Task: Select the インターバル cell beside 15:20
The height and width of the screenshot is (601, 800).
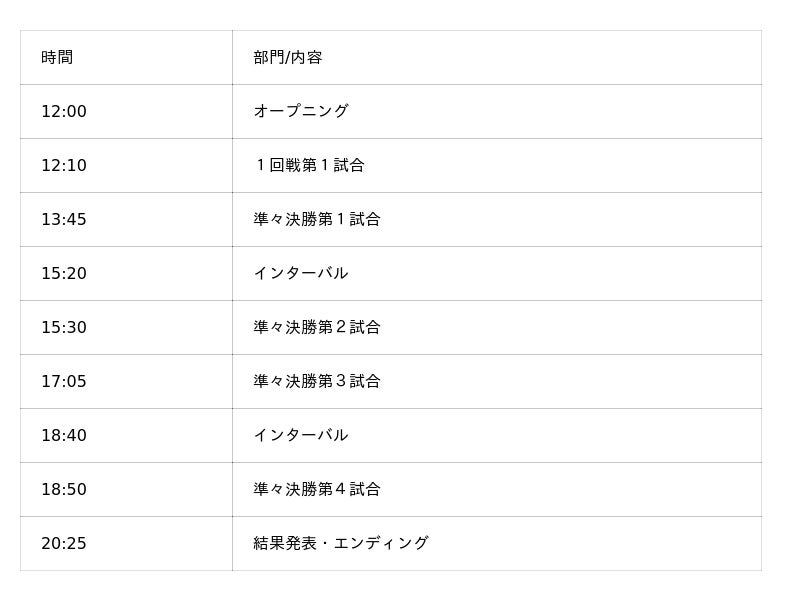Action: 301,274
